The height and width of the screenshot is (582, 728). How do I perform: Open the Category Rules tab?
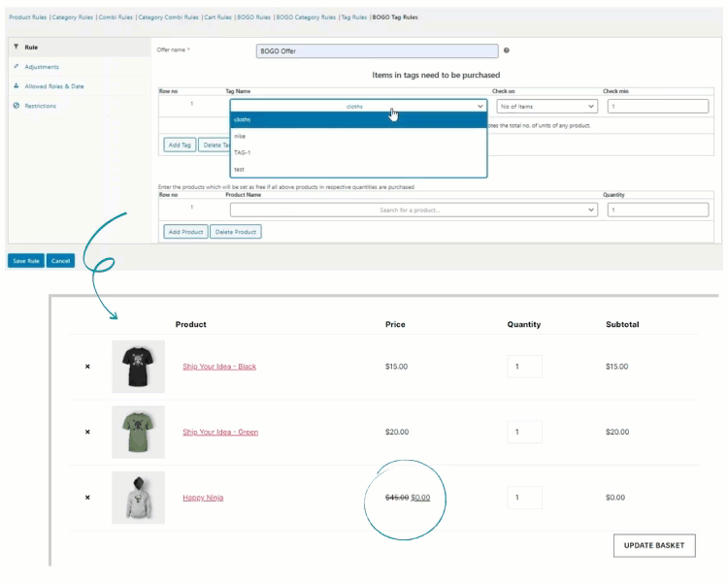73,17
